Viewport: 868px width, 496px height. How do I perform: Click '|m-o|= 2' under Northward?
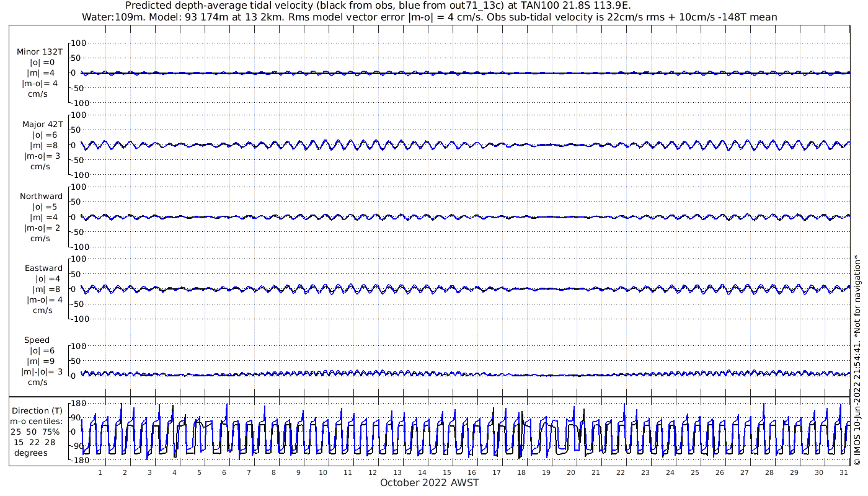[42, 228]
